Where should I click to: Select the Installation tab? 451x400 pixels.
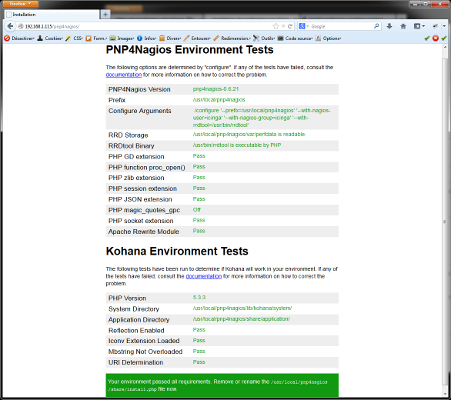[52, 14]
